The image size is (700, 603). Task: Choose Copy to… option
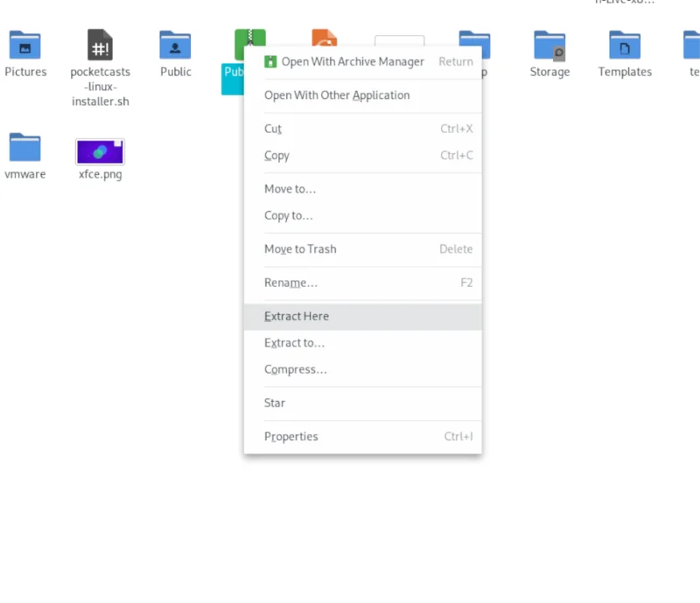tap(363, 216)
